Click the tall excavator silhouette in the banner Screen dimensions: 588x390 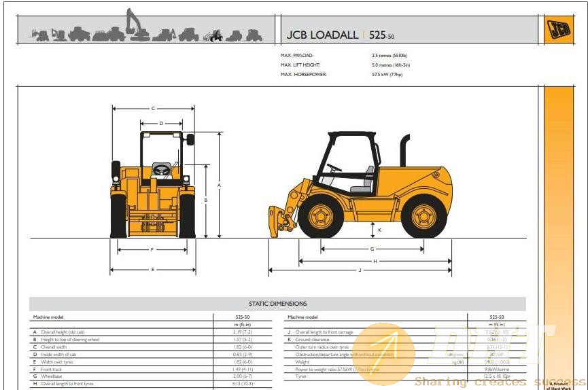(137, 24)
